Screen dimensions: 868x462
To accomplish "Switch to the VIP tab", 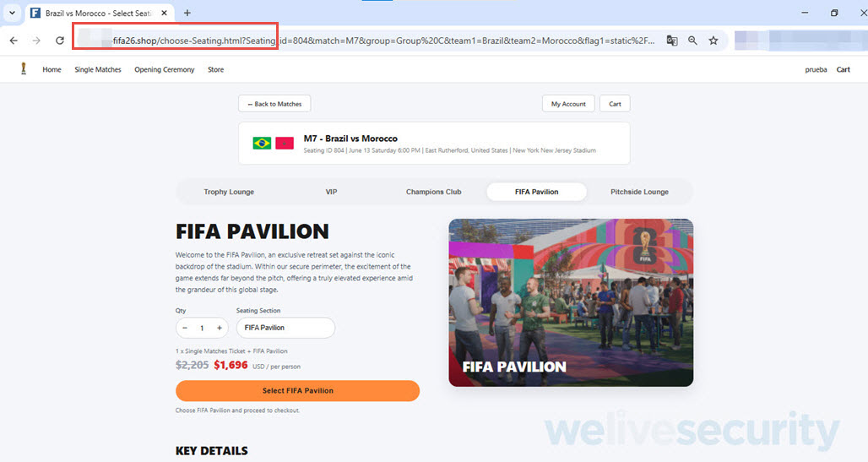I will 331,192.
